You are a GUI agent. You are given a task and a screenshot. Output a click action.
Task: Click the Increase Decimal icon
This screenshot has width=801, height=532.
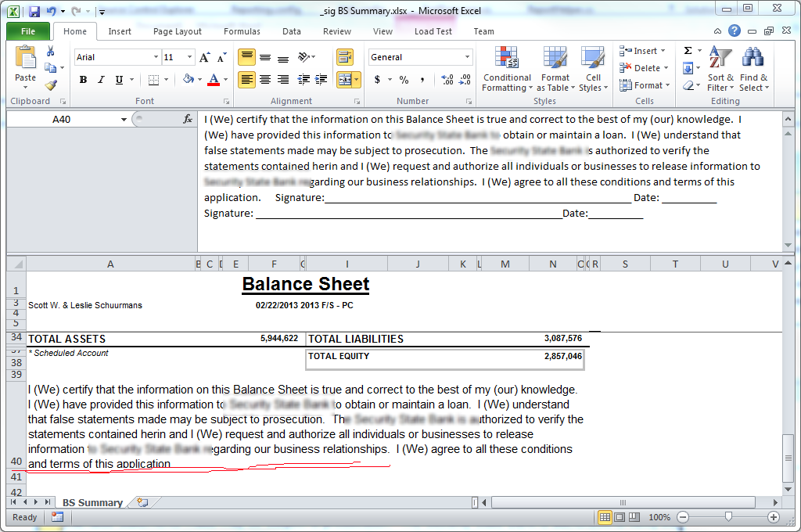point(447,80)
